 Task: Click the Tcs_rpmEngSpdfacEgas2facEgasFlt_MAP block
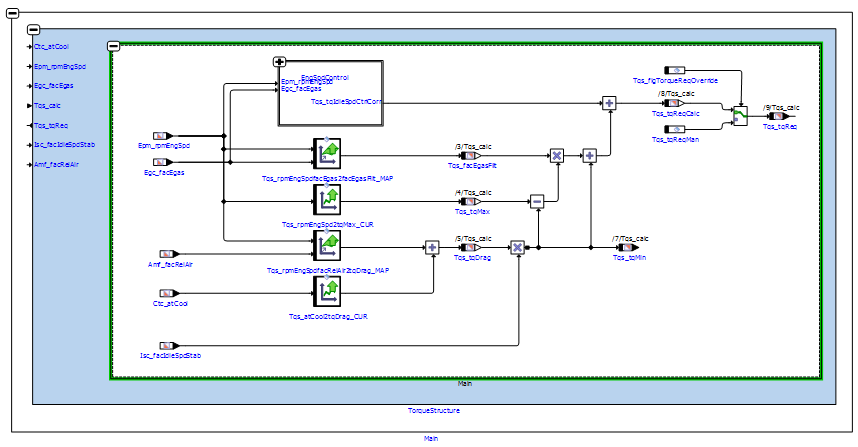click(x=327, y=154)
